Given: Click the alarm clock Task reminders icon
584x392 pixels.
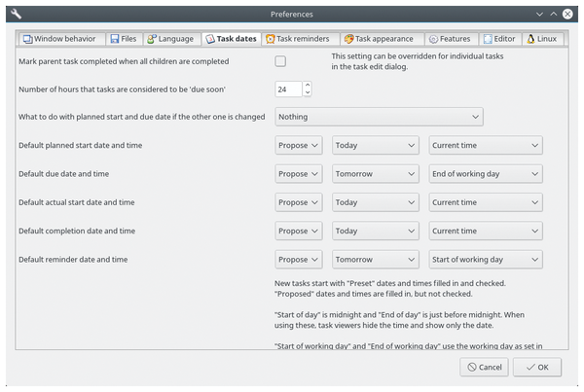Looking at the screenshot, I should click(x=270, y=39).
